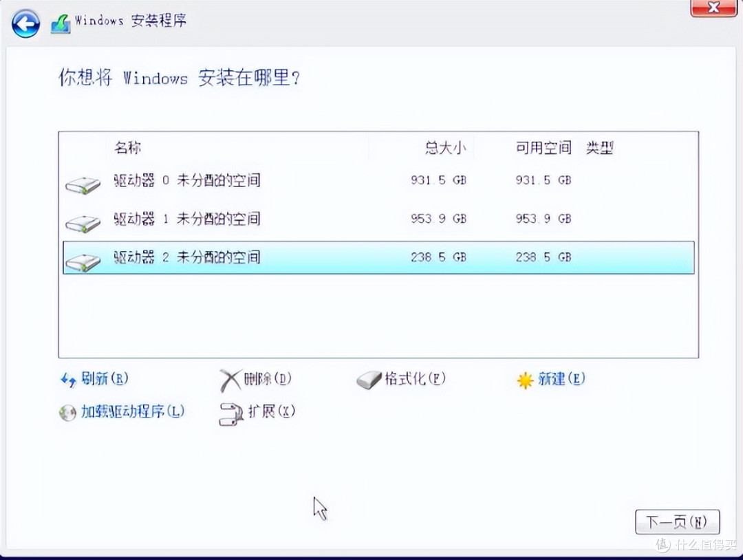Viewport: 743px width, 560px height.
Task: Select row 驱动器 2 未分配的空间
Action: click(378, 257)
